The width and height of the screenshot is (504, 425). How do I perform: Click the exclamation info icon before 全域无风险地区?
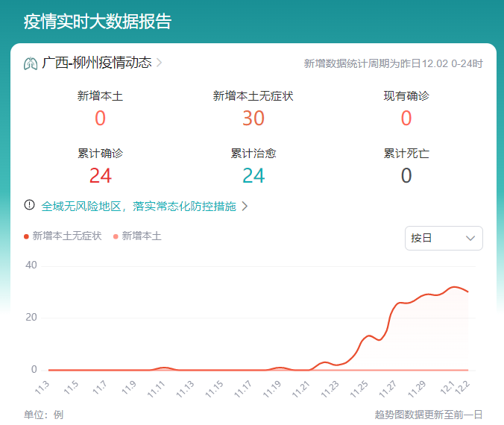29,205
